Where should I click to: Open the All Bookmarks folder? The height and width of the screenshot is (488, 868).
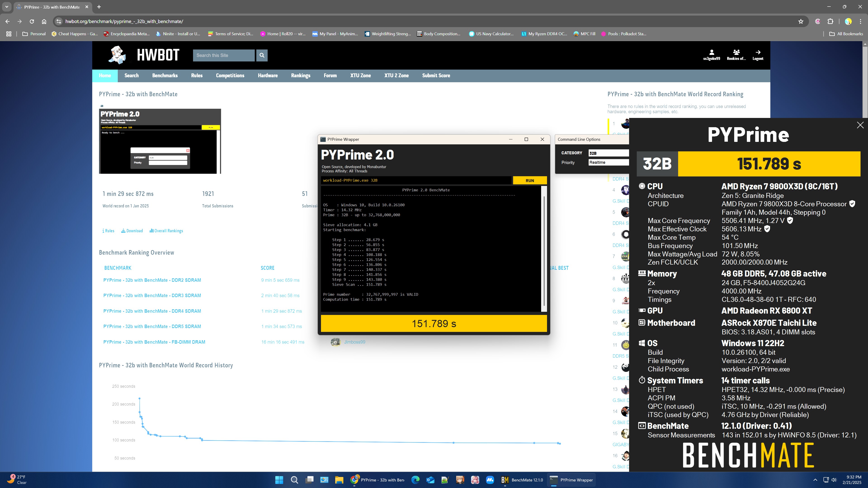coord(846,34)
